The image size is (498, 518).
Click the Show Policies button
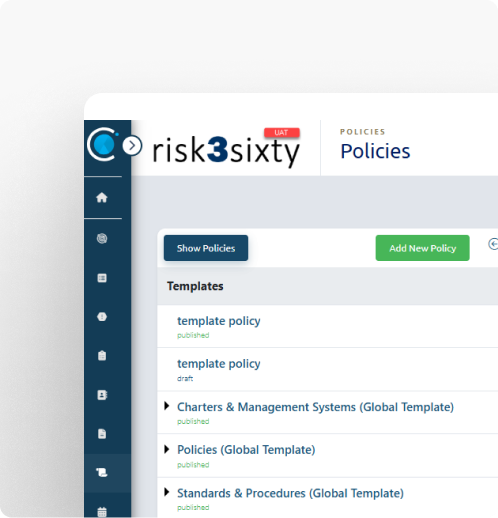coord(206,248)
